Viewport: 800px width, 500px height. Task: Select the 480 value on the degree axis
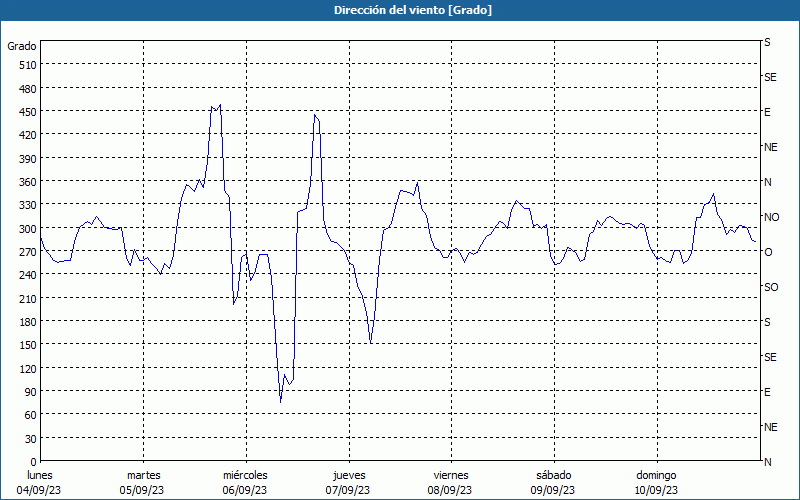[x=28, y=89]
